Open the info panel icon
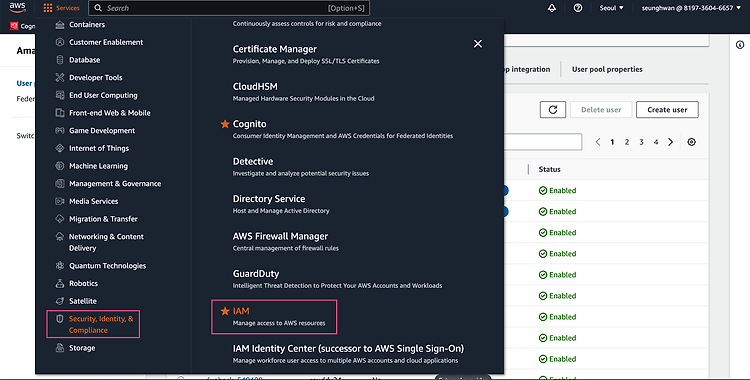The height and width of the screenshot is (380, 750). tap(740, 45)
